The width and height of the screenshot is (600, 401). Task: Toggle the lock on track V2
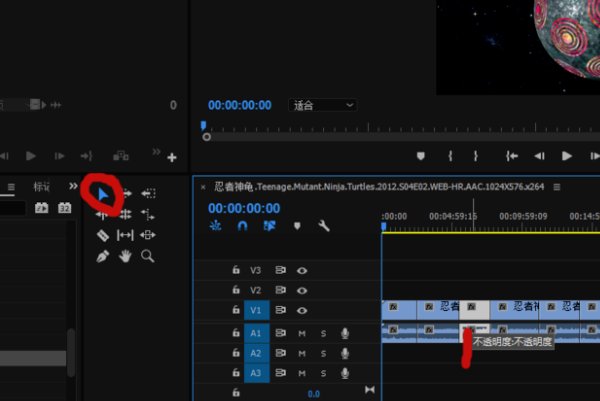(236, 290)
